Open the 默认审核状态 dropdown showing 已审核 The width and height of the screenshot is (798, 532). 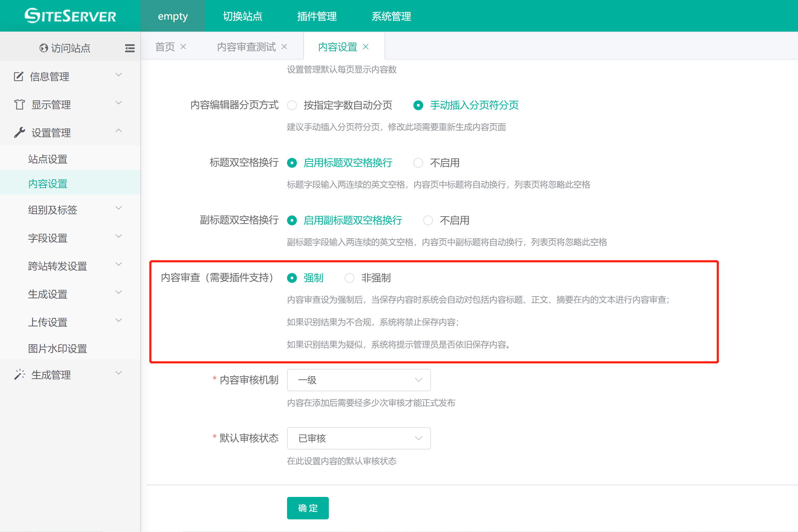click(x=359, y=438)
